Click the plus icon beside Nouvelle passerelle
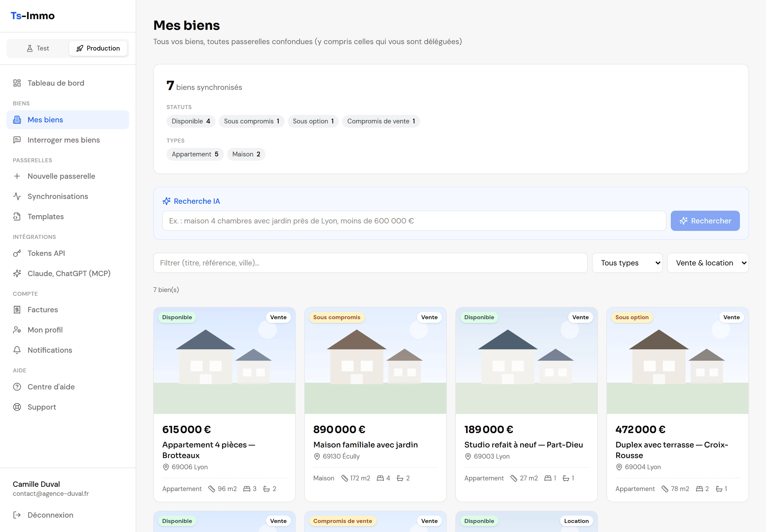 click(17, 176)
